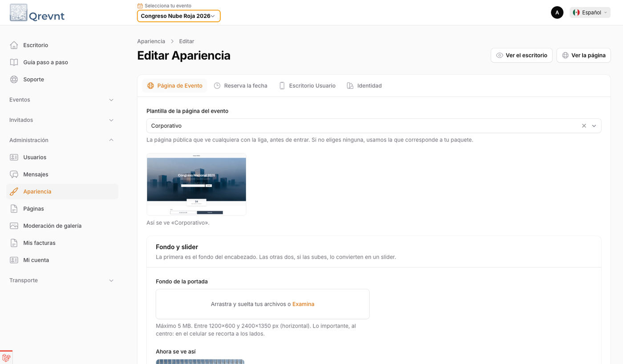The image size is (623, 364).
Task: Switch to the Página de Evento tab
Action: pos(174,85)
